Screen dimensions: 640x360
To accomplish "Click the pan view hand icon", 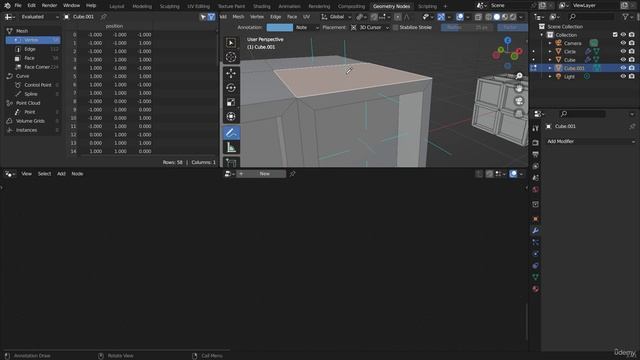I will (x=519, y=89).
